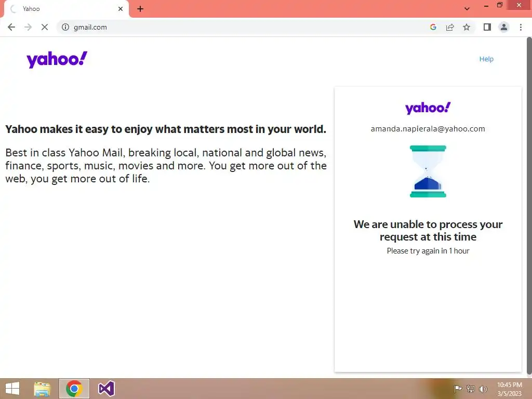
Task: Open the network tray icon
Action: pos(470,389)
